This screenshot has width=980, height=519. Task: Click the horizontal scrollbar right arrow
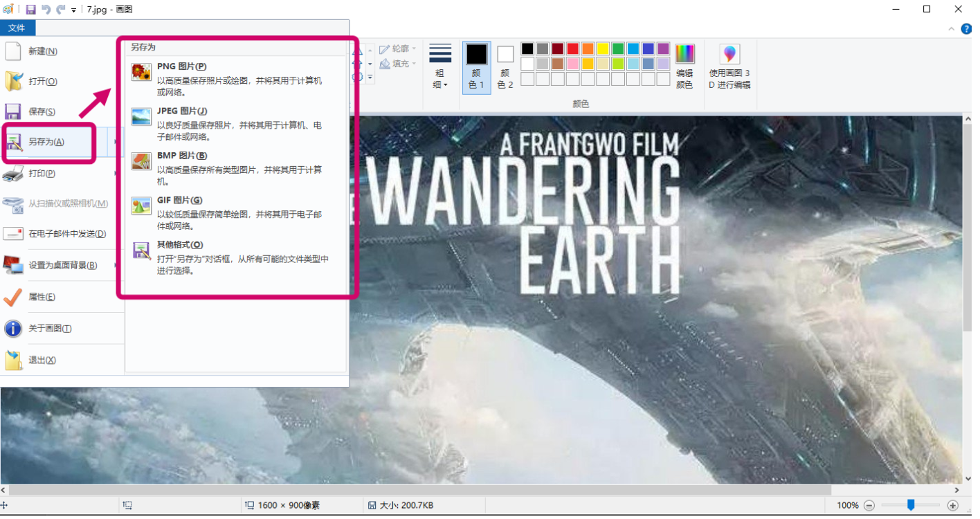[x=956, y=490]
